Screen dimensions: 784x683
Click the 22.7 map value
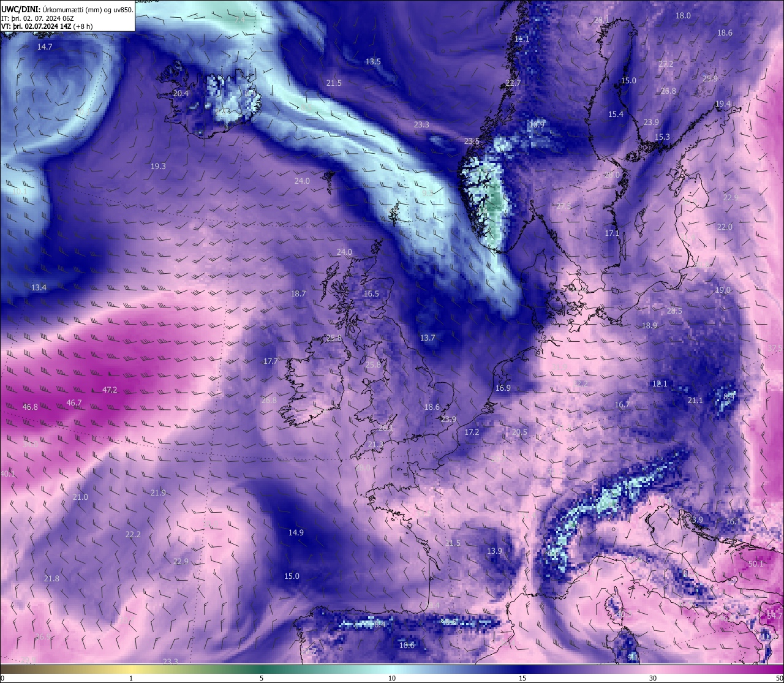pos(513,83)
